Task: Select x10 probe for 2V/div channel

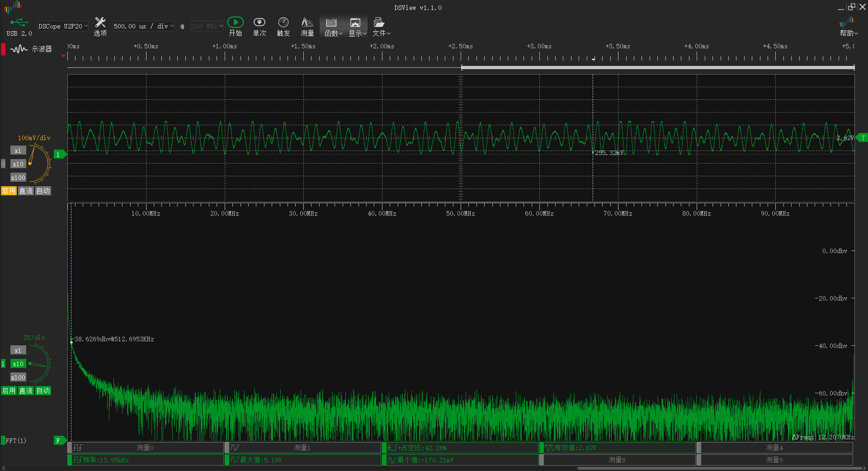Action: point(18,364)
